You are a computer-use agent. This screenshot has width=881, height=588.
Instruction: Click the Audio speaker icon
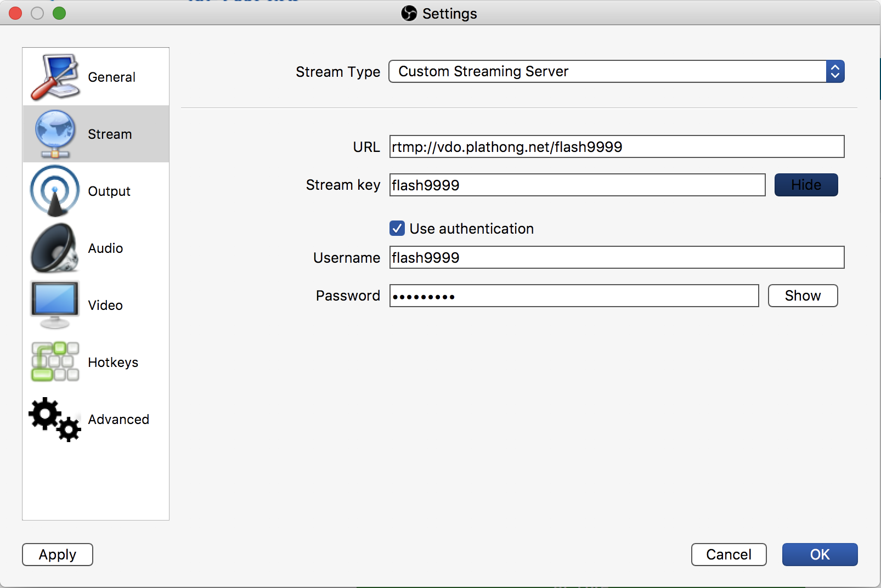pos(55,248)
